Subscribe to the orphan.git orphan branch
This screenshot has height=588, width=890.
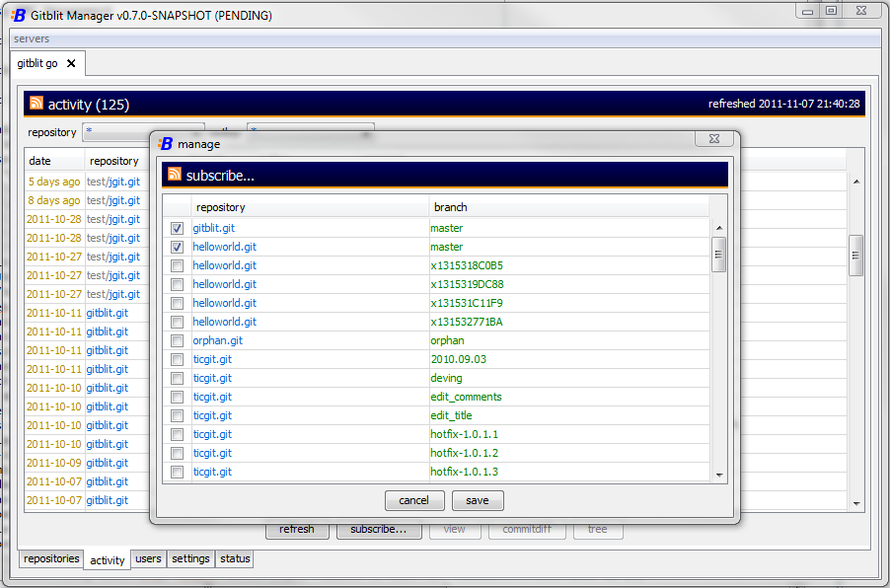[177, 340]
